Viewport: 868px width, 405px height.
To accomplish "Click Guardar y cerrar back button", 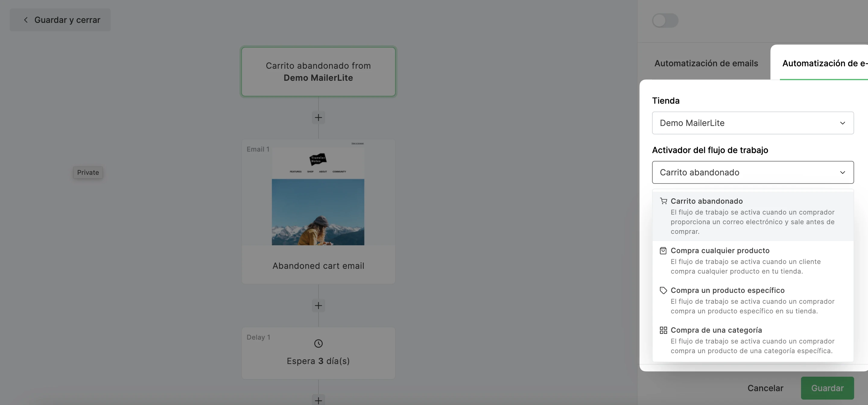I will point(60,20).
